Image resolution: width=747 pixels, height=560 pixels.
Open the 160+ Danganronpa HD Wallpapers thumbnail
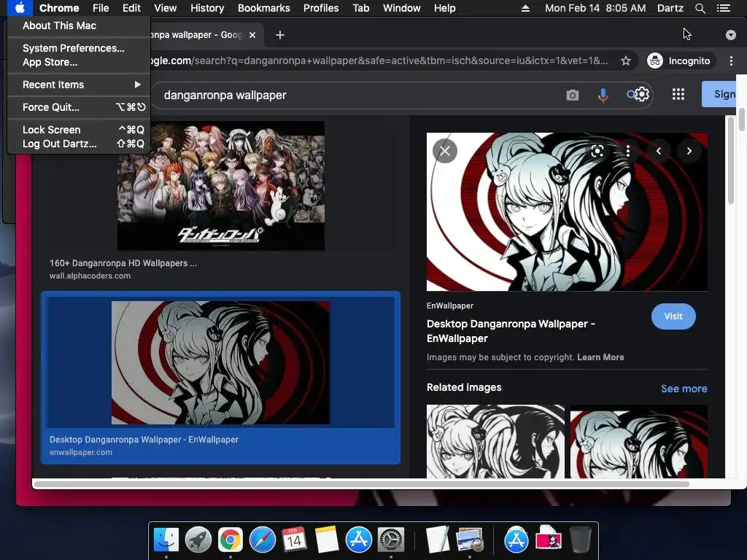click(220, 186)
